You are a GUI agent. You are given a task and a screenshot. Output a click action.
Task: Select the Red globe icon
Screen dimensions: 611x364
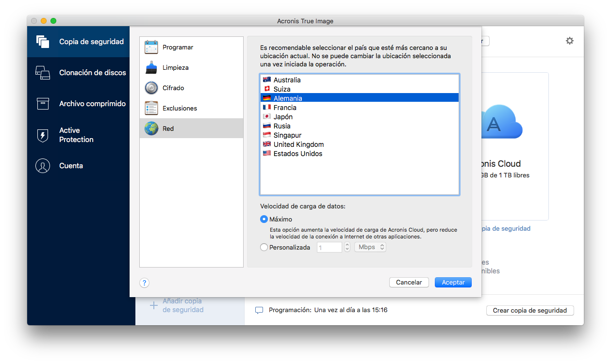click(151, 129)
